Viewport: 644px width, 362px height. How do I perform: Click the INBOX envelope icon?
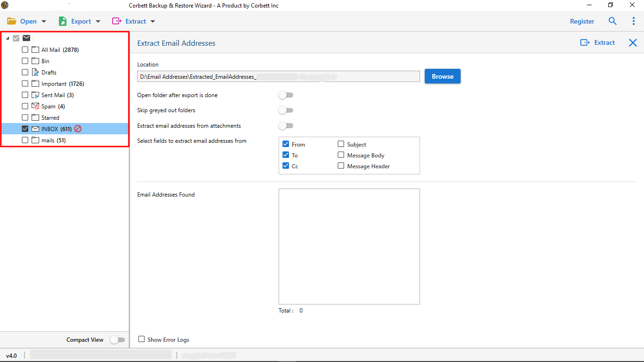35,129
